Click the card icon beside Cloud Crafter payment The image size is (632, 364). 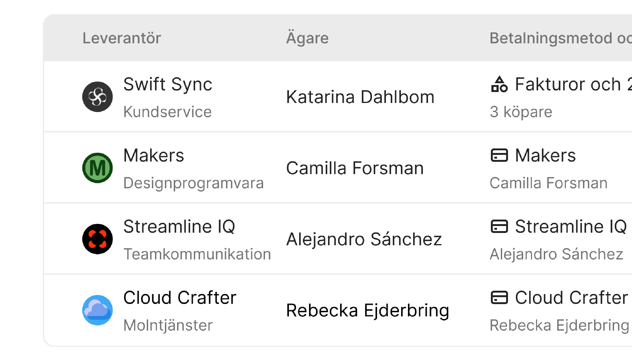(499, 298)
